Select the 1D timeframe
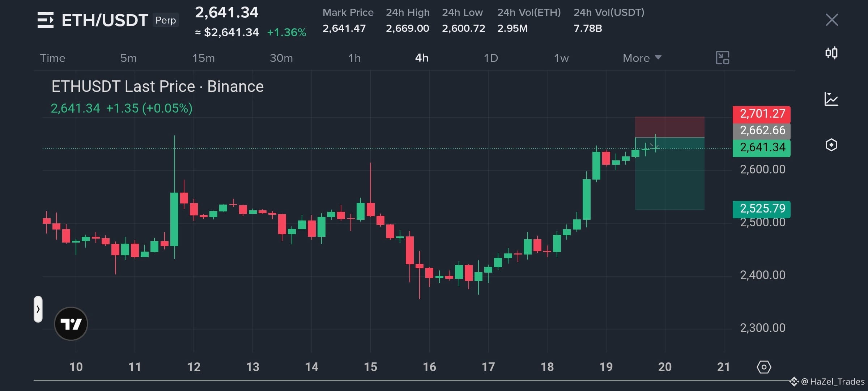This screenshot has height=391, width=868. (491, 58)
